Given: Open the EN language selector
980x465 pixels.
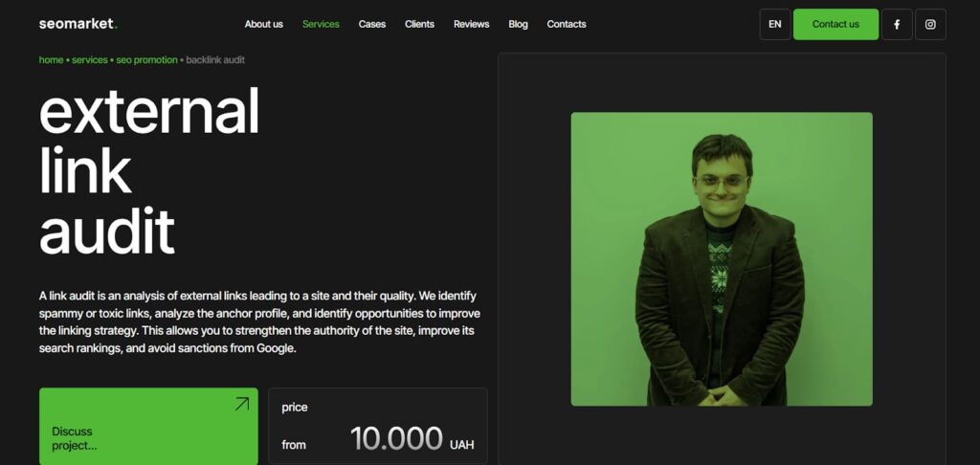Looking at the screenshot, I should (x=775, y=24).
